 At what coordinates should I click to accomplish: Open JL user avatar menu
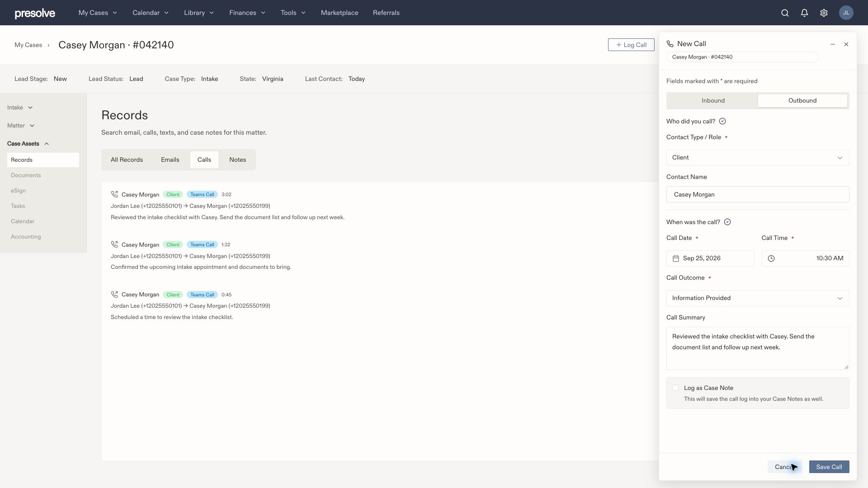point(846,13)
